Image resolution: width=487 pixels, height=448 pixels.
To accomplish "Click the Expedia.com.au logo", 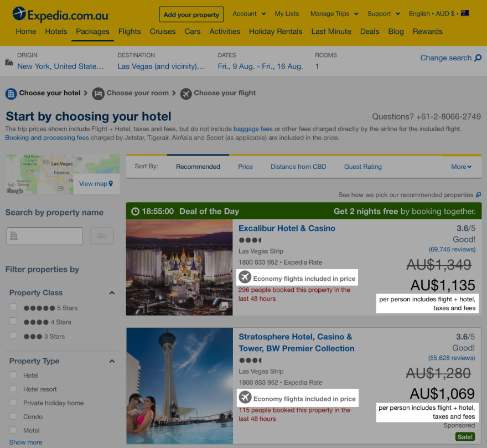I will (x=61, y=14).
